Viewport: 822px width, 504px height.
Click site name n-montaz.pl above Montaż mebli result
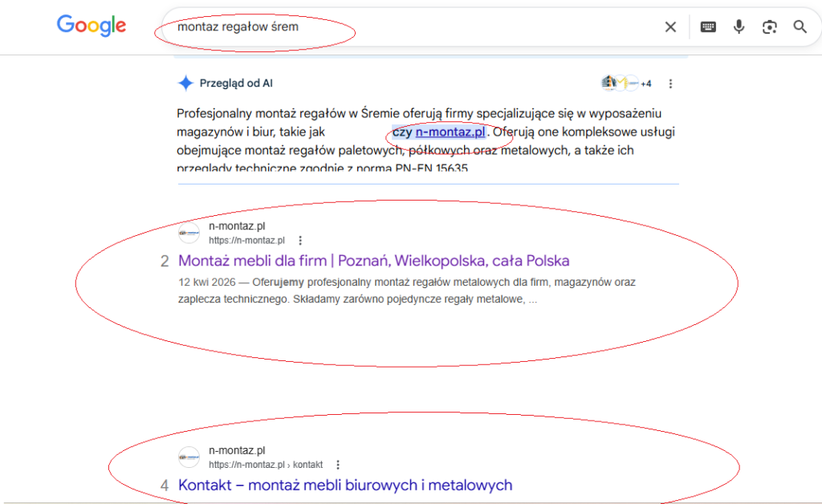click(237, 226)
